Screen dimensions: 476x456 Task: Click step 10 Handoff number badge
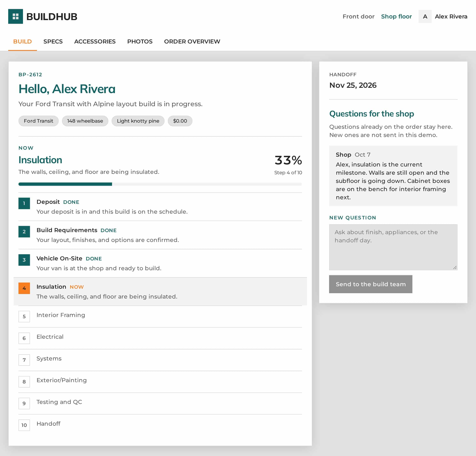pyautogui.click(x=24, y=425)
